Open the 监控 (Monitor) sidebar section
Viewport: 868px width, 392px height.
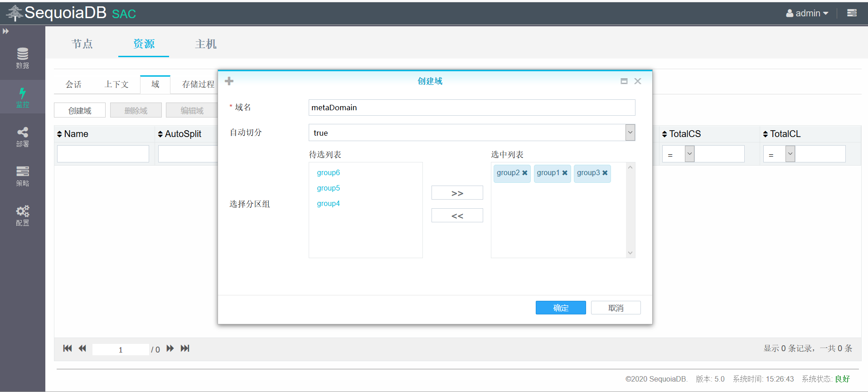22,97
